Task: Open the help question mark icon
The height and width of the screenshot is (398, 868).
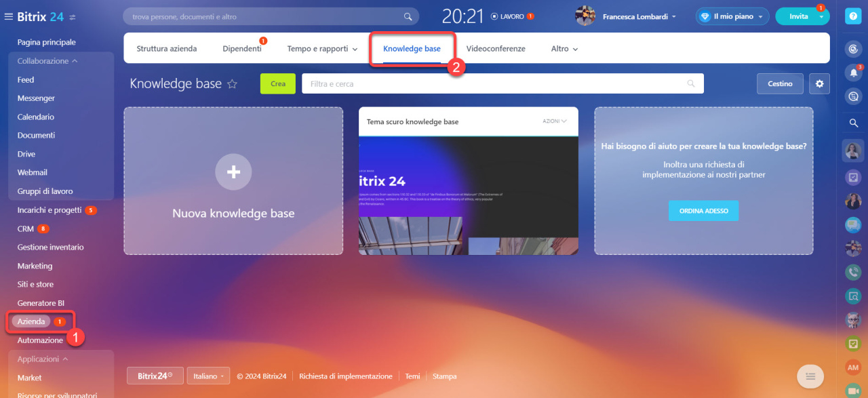Action: pos(853,15)
